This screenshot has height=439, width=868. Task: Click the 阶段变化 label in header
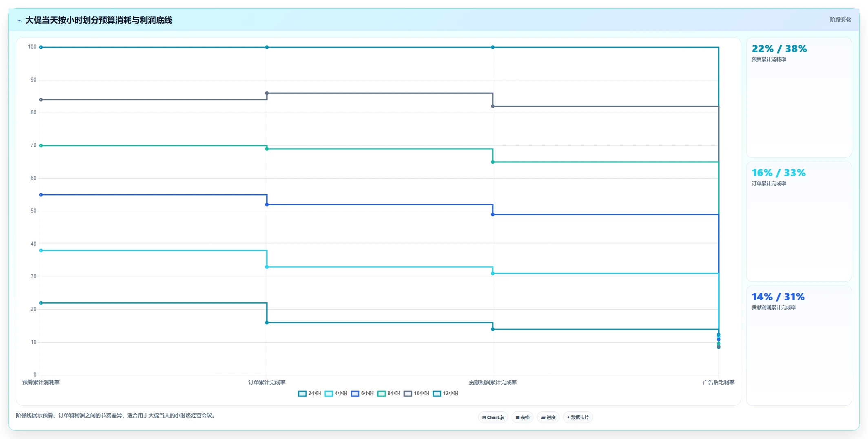[840, 20]
